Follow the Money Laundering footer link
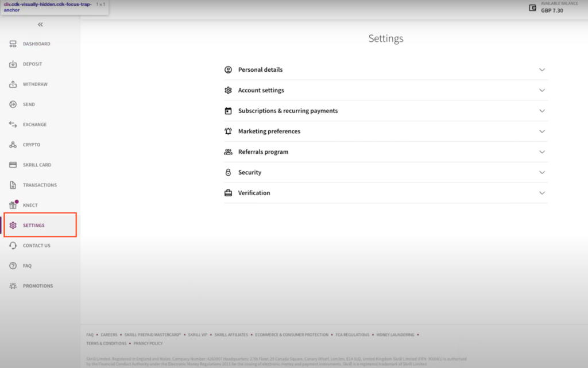588x368 pixels. [395, 335]
